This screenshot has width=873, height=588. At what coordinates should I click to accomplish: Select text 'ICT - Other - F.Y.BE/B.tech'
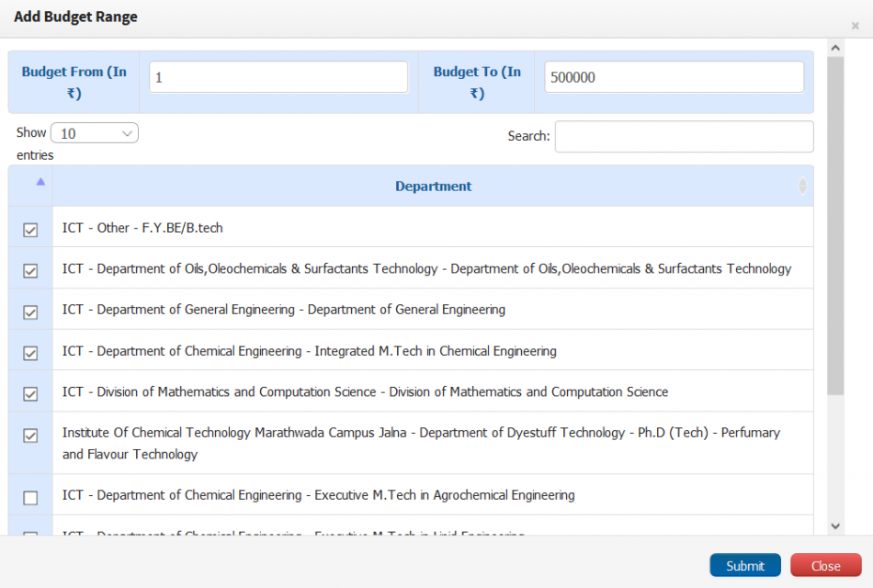pos(142,228)
